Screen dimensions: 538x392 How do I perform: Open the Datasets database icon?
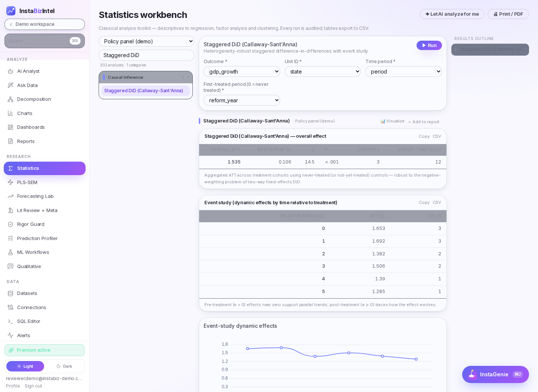pos(10,293)
